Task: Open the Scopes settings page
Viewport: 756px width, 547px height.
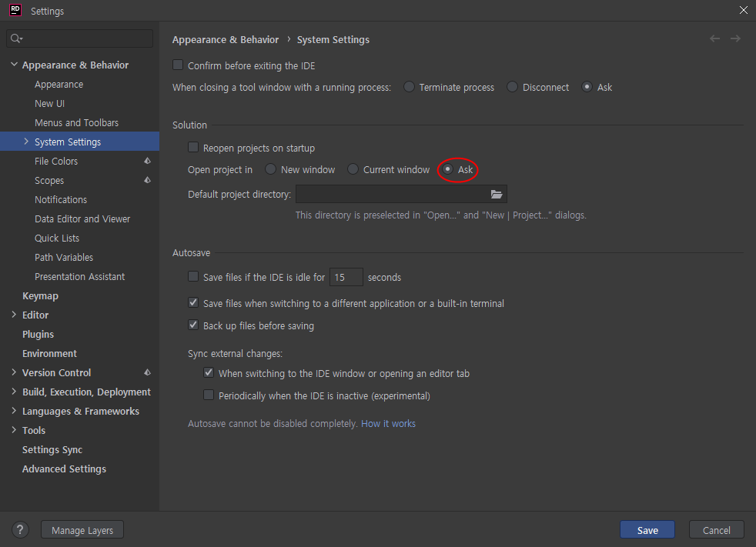Action: [49, 181]
